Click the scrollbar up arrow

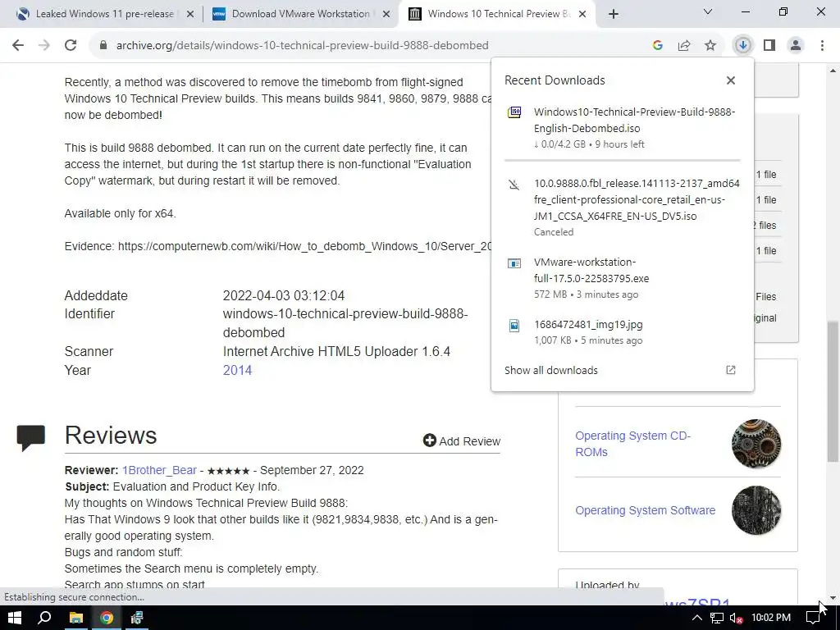click(x=833, y=71)
